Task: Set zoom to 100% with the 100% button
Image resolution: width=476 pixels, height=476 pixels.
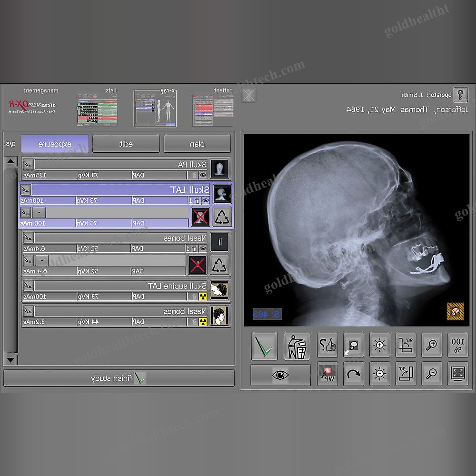Action: (x=458, y=345)
